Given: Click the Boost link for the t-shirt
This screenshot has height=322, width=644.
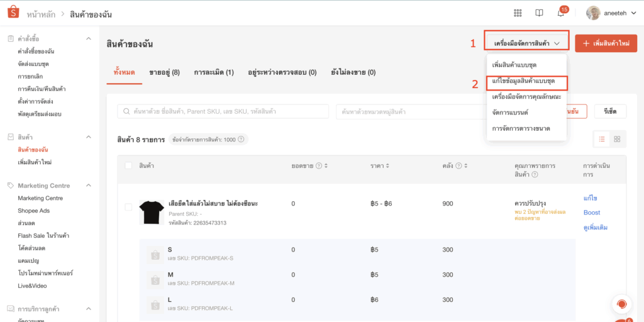Looking at the screenshot, I should tap(592, 213).
